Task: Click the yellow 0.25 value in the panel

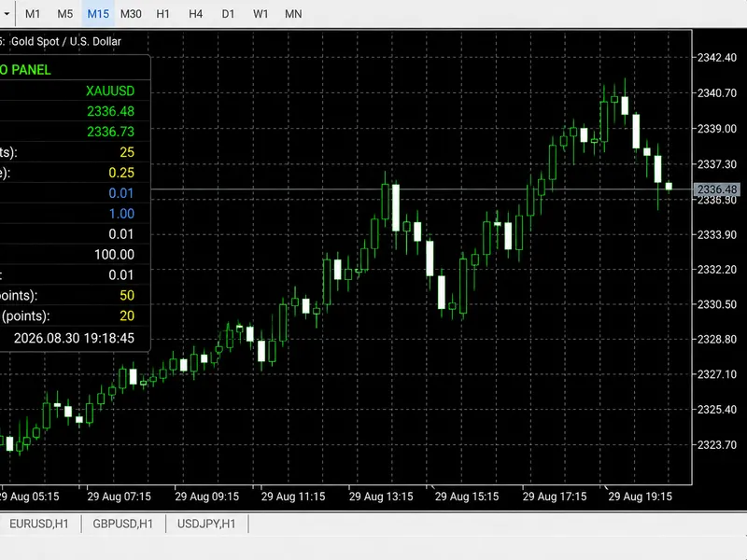Action: [121, 173]
